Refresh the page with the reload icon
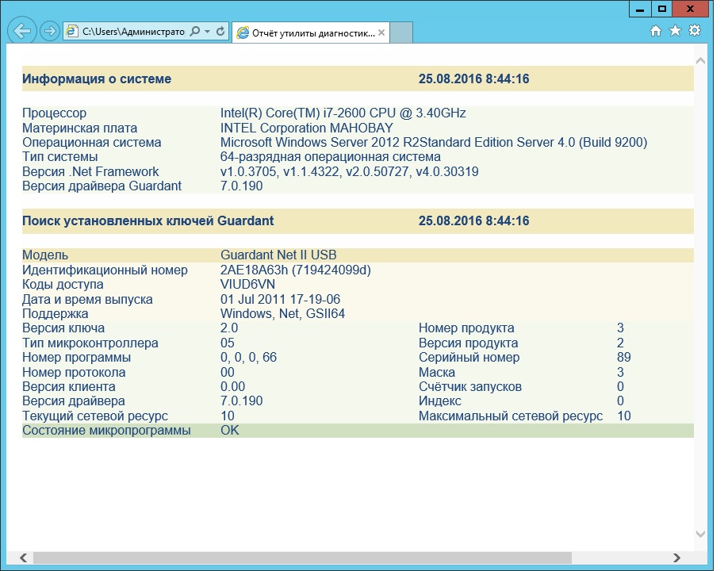The image size is (728, 571). [220, 32]
